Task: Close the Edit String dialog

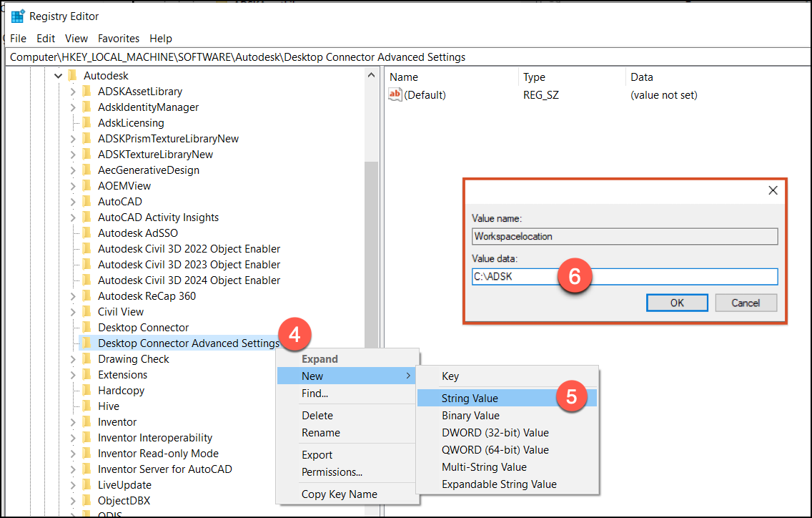Action: click(773, 190)
